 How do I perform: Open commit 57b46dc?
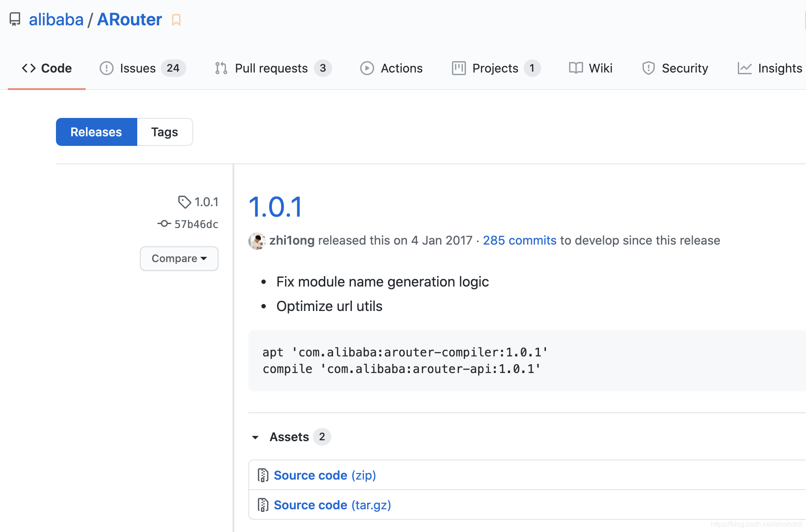188,224
